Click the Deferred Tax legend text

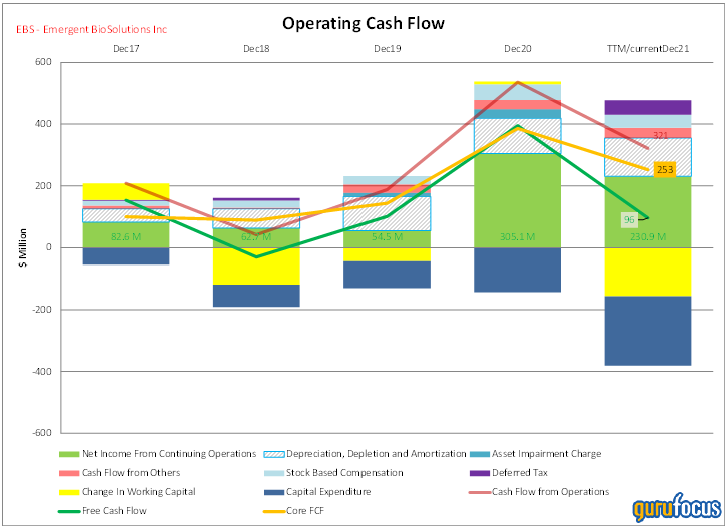[x=520, y=473]
